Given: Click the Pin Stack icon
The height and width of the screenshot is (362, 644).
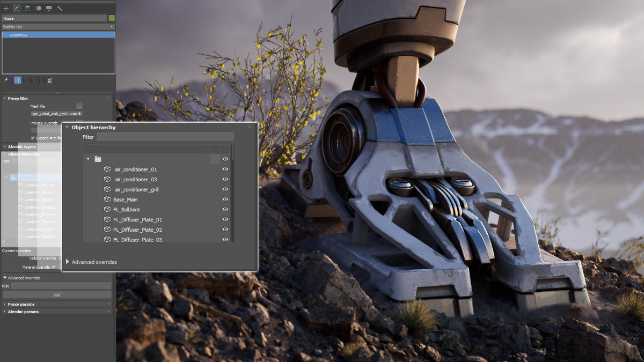Looking at the screenshot, I should pyautogui.click(x=6, y=80).
